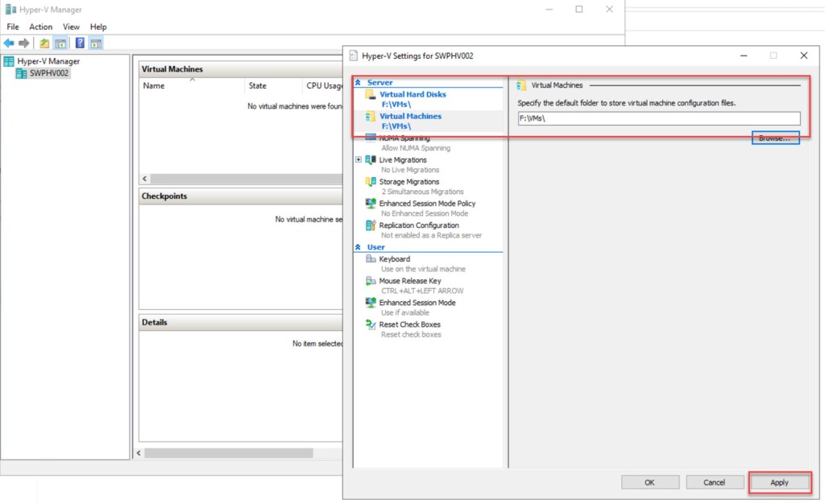This screenshot has height=504, width=825.
Task: Click the Browse... button
Action: pyautogui.click(x=776, y=138)
